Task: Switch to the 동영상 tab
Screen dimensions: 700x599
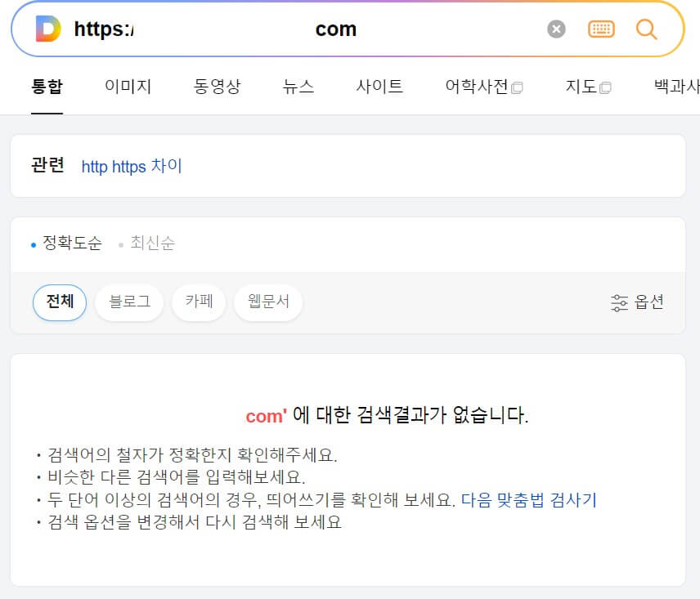Action: pyautogui.click(x=218, y=87)
